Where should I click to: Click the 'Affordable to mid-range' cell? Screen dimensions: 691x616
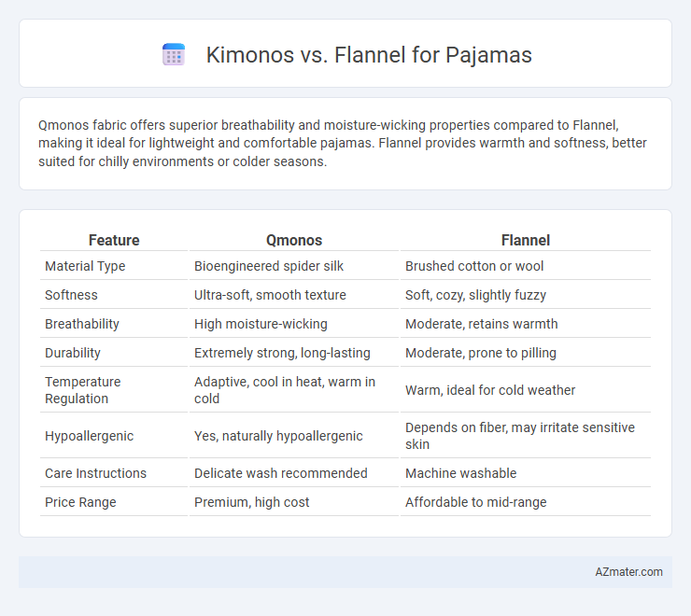tap(475, 502)
